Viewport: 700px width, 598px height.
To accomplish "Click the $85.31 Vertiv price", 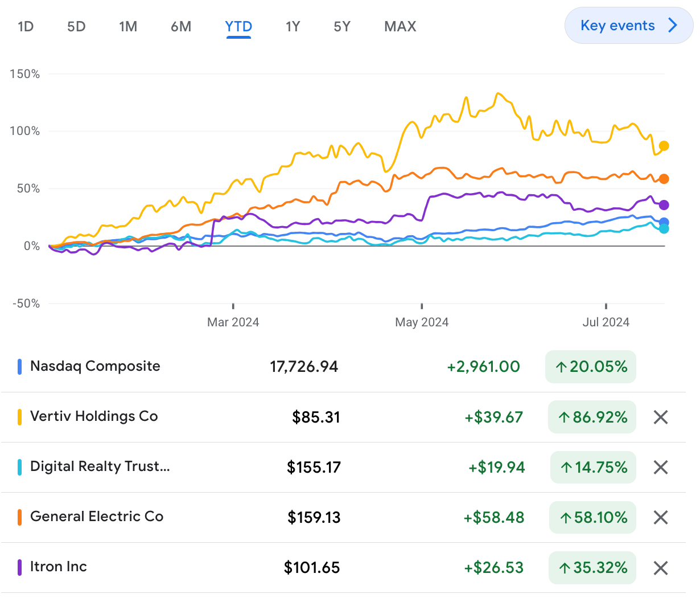I will tap(316, 417).
